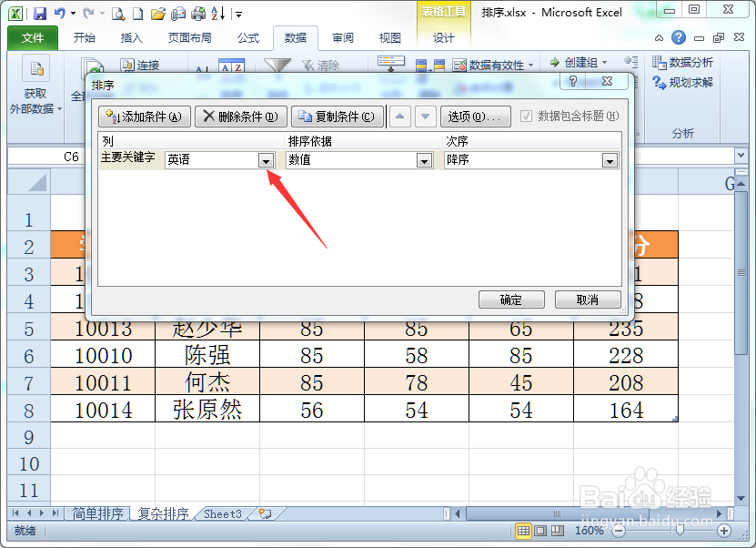
Task: Open the Table Tools Design tab
Action: pyautogui.click(x=444, y=37)
